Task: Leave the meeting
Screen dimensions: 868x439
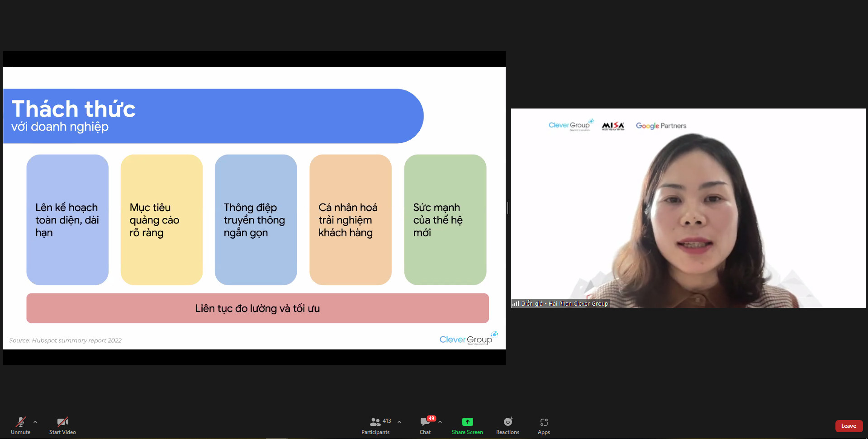Action: click(849, 426)
